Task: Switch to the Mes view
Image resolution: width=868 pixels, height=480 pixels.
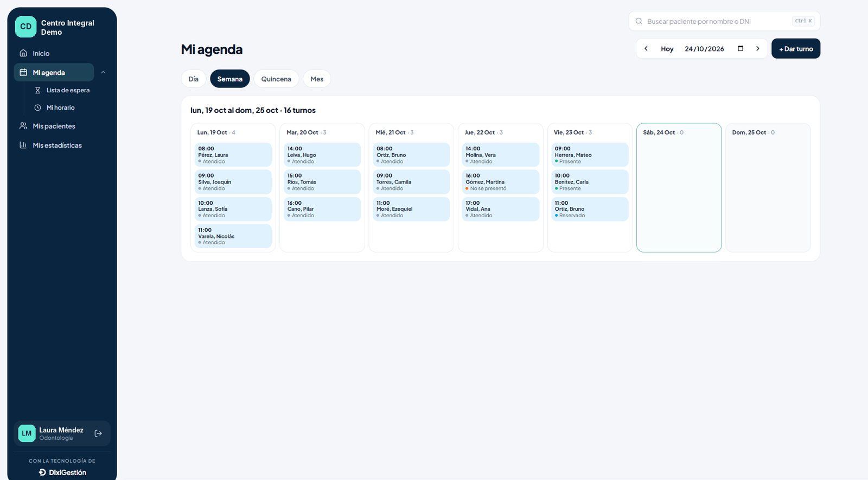Action: click(x=317, y=79)
